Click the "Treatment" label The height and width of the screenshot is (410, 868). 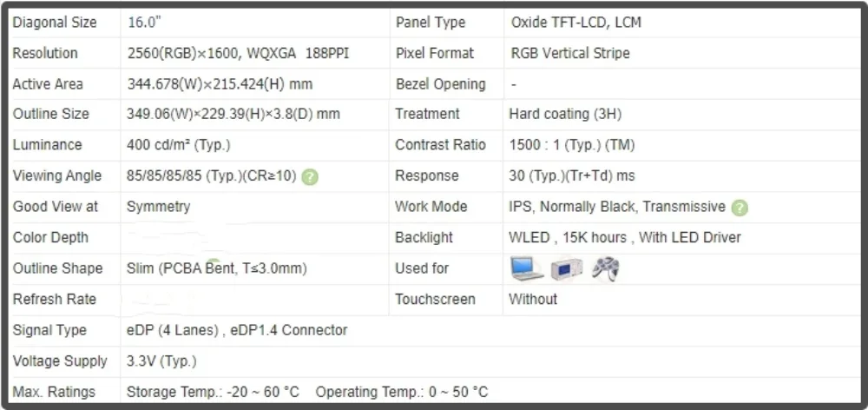427,114
